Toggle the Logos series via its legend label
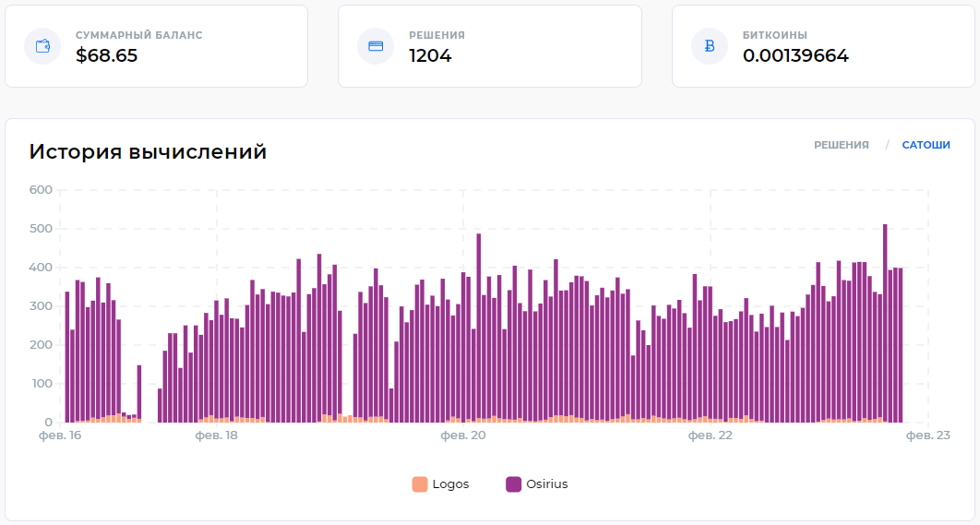 [450, 484]
